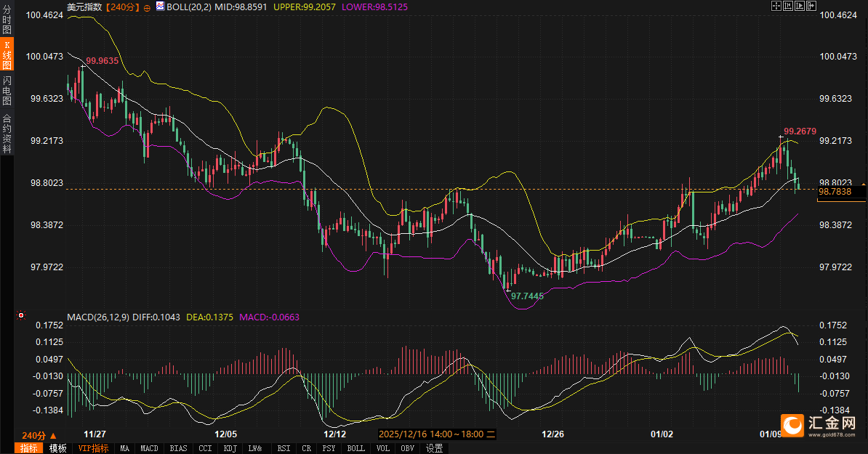This screenshot has height=454, width=868.
Task: Click the scroll-forward play chart icon
Action: pos(799,6)
